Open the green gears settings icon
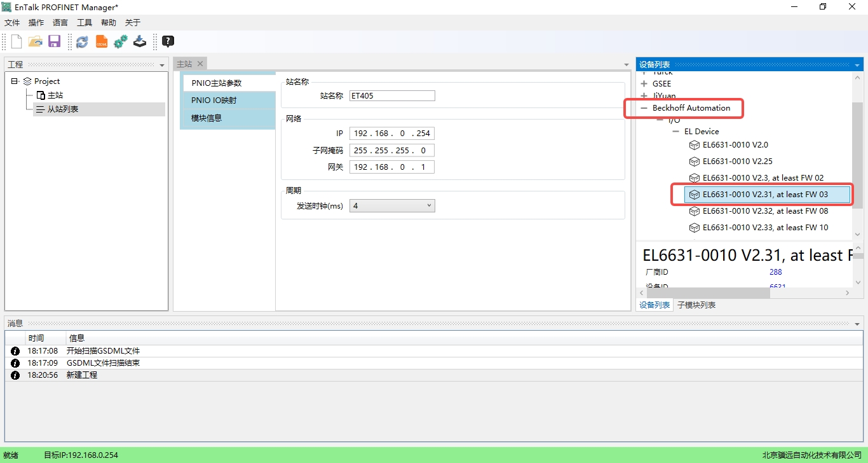This screenshot has width=868, height=463. (121, 42)
